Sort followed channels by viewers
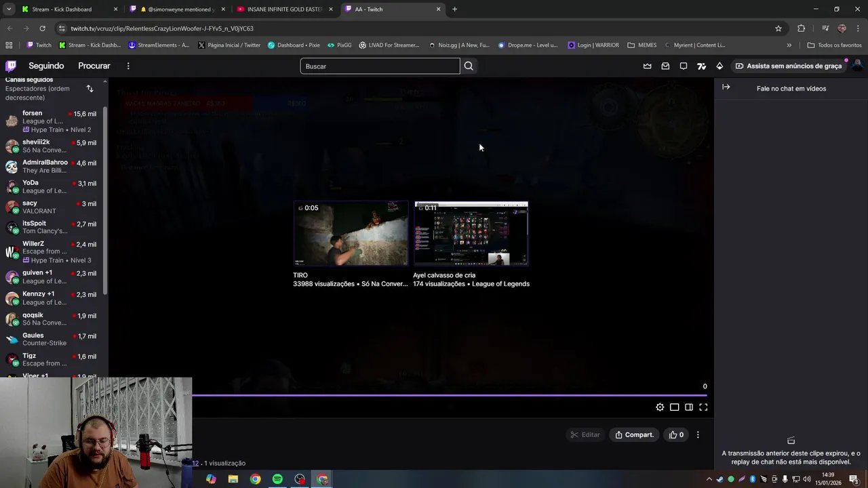The image size is (868, 488). pyautogui.click(x=90, y=89)
